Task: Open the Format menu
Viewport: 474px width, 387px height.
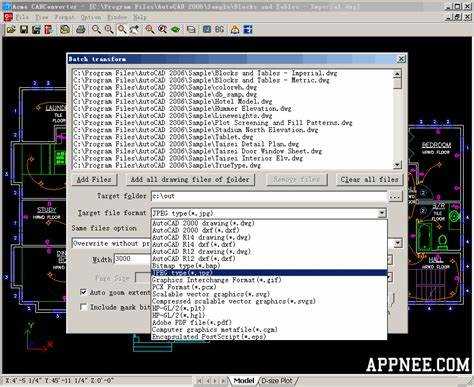Action: pyautogui.click(x=64, y=17)
